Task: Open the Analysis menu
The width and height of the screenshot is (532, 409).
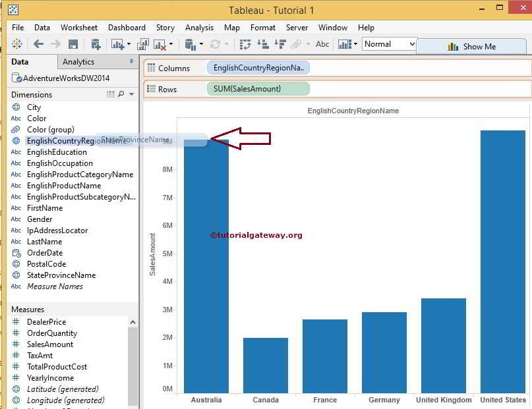Action: tap(199, 28)
